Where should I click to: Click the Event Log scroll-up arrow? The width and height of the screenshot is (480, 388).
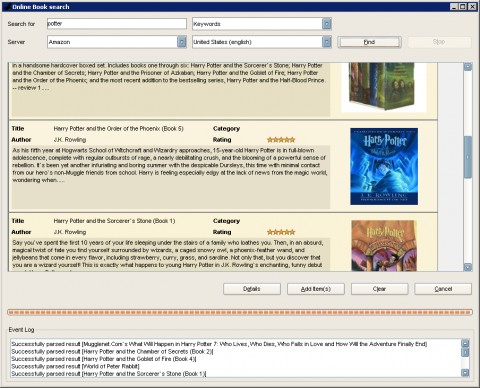coord(465,343)
